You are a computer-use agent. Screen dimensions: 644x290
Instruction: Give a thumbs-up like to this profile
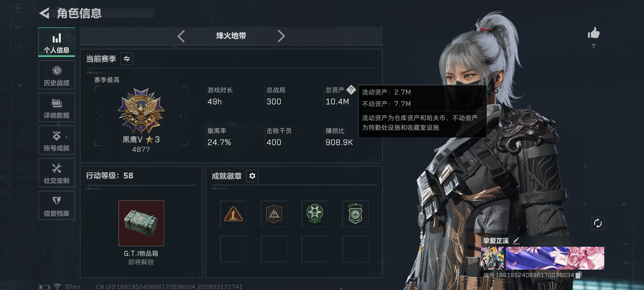tap(594, 33)
